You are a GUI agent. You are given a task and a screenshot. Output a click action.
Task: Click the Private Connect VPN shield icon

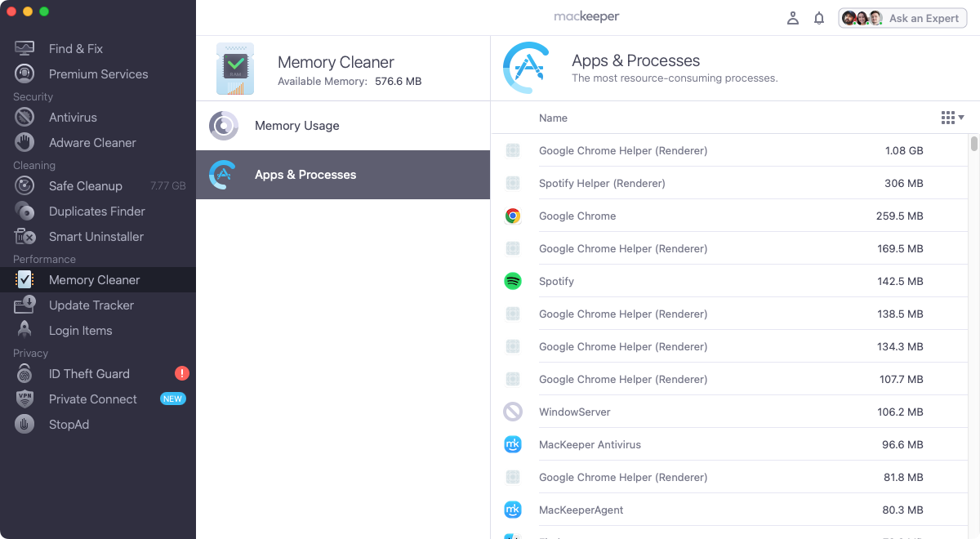click(24, 399)
